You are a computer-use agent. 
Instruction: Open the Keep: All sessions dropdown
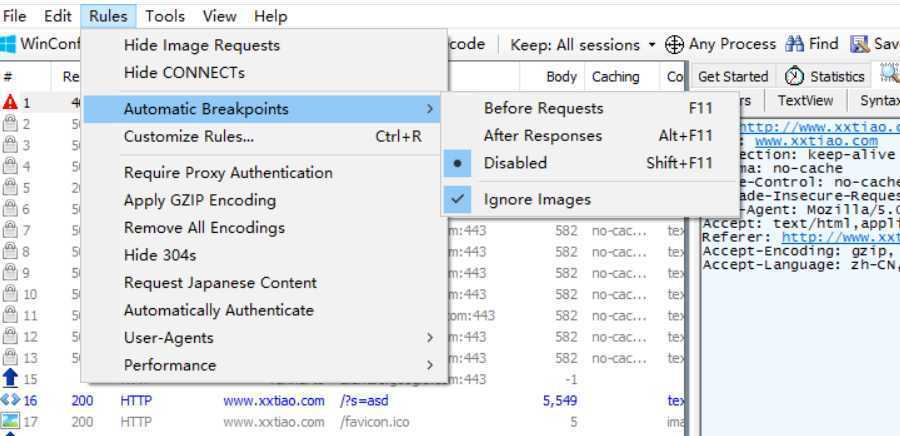coord(583,45)
